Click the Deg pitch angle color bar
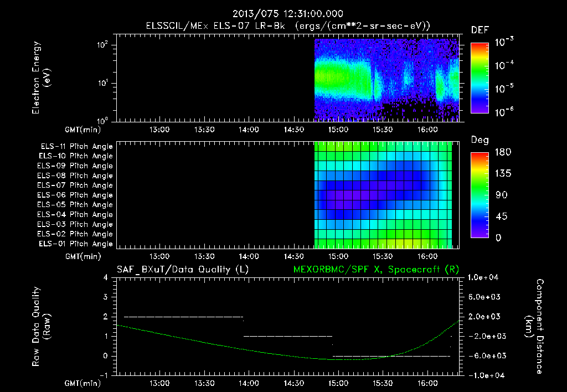Viewport: 567px width, 392px height. pos(480,195)
